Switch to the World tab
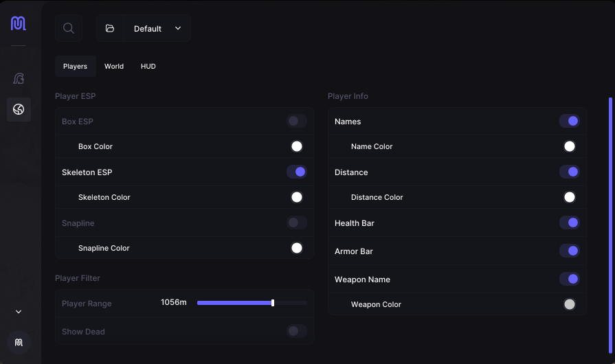 pos(114,67)
